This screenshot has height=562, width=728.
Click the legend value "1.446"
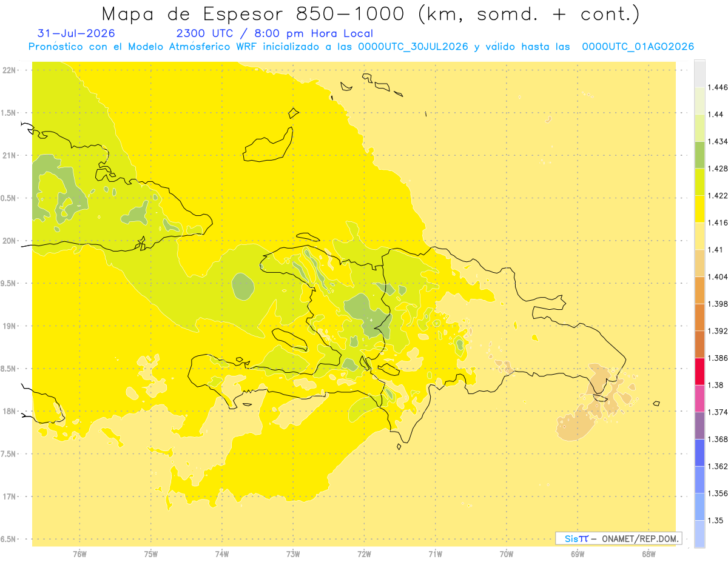(718, 87)
